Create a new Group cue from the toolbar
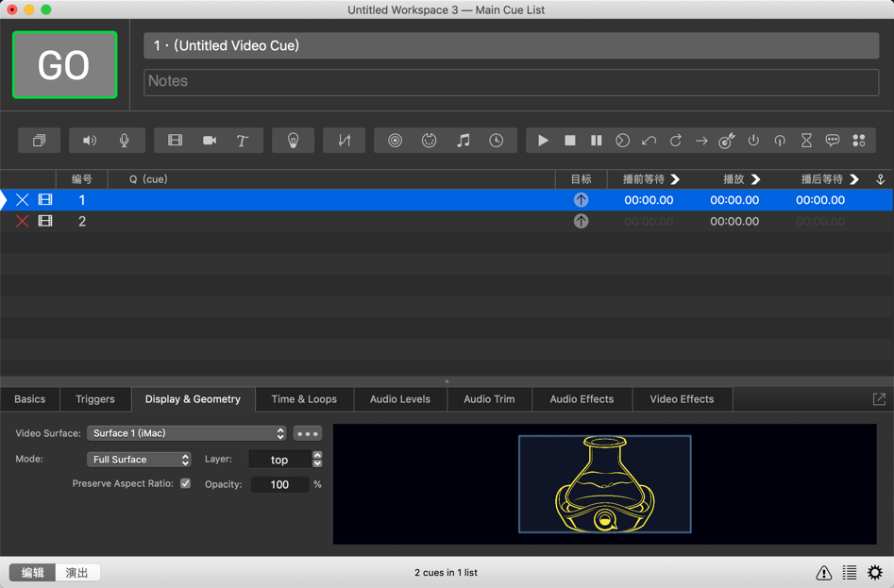 tap(39, 140)
